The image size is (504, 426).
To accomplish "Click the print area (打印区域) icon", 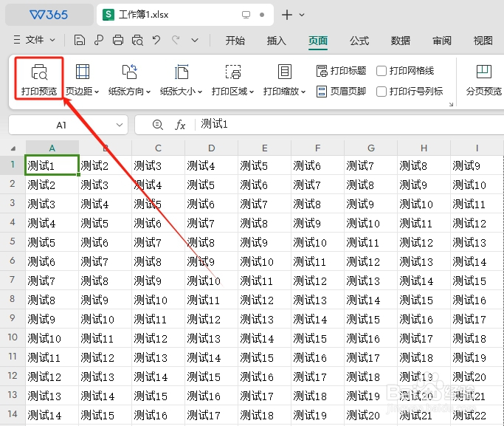I will [x=233, y=72].
